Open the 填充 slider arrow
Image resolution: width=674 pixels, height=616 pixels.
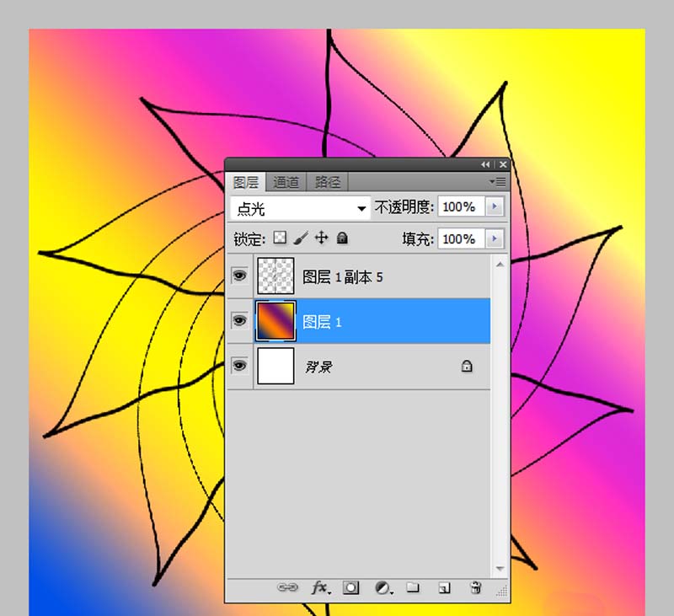[x=495, y=238]
